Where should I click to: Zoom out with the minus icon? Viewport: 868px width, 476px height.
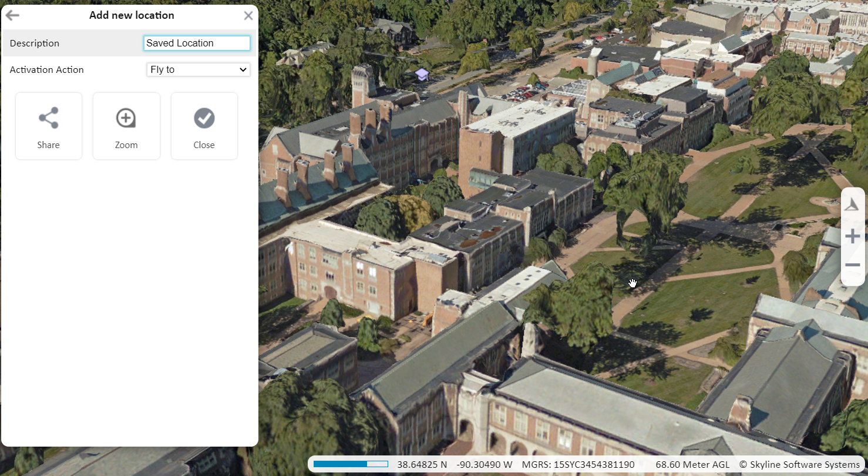[x=853, y=266]
